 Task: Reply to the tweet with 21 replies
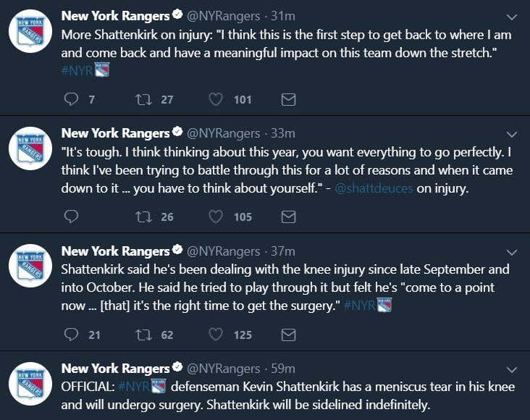tap(71, 334)
